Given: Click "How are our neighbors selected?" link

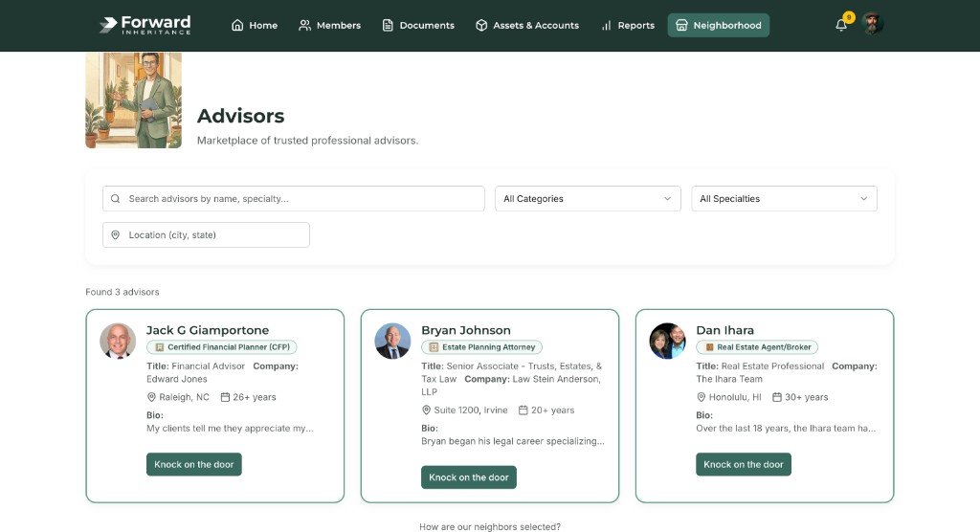Looking at the screenshot, I should tap(490, 526).
